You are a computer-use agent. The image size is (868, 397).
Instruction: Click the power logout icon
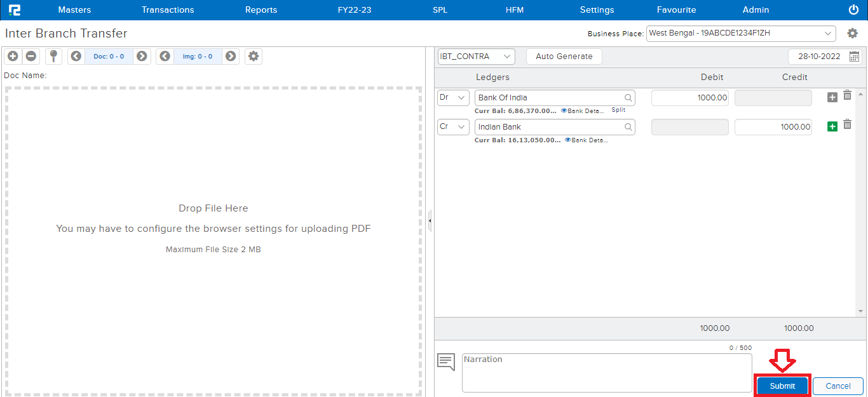853,10
